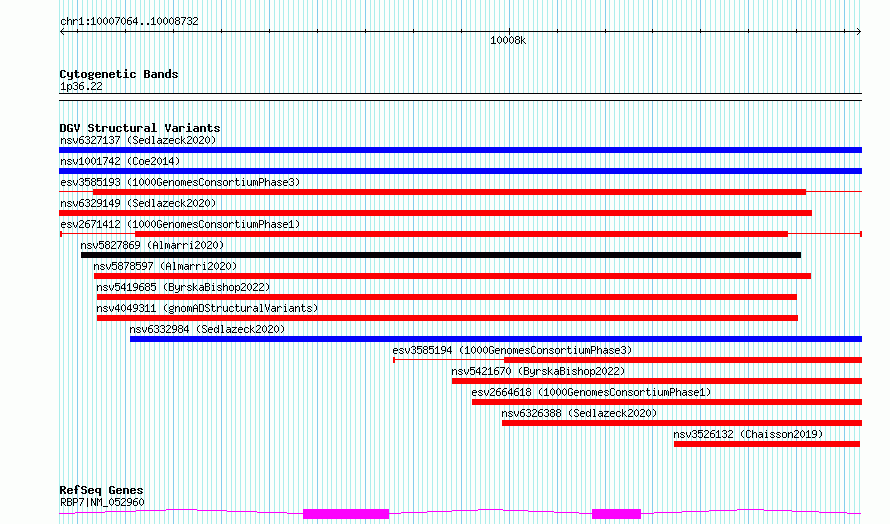Click the nsv6329149 (Sedlazeck2020) variant label
The height and width of the screenshot is (524, 890).
[138, 203]
